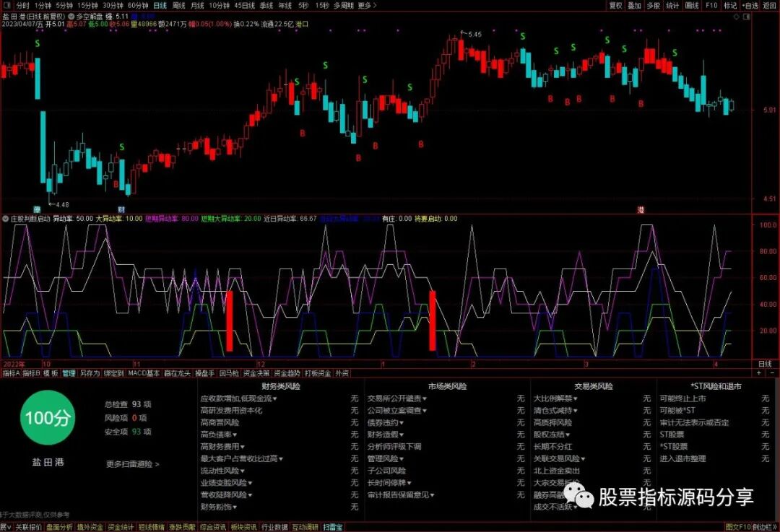Click the 5.45 high price marker
This screenshot has height=532, width=780.
point(474,35)
